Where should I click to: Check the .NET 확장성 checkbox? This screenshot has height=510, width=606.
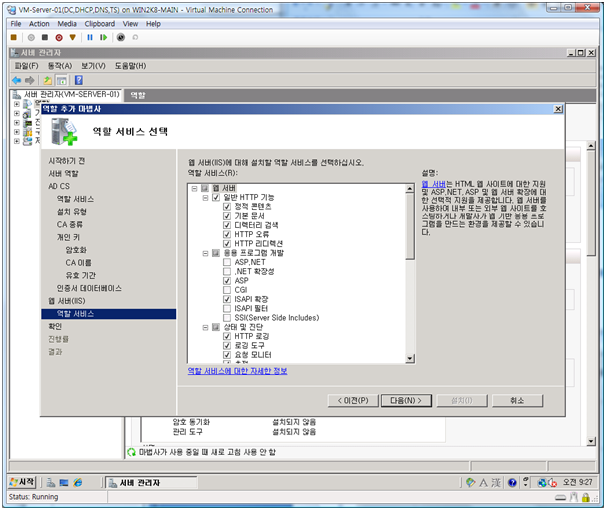[227, 272]
